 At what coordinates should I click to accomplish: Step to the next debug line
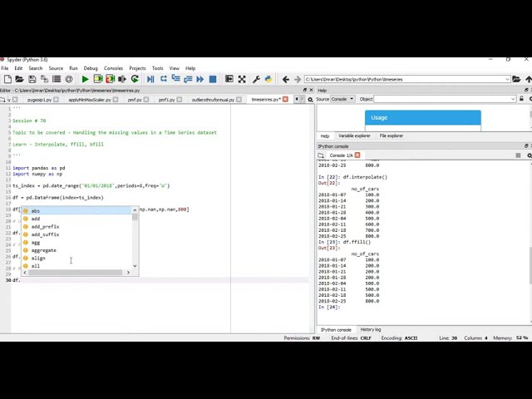[x=164, y=79]
